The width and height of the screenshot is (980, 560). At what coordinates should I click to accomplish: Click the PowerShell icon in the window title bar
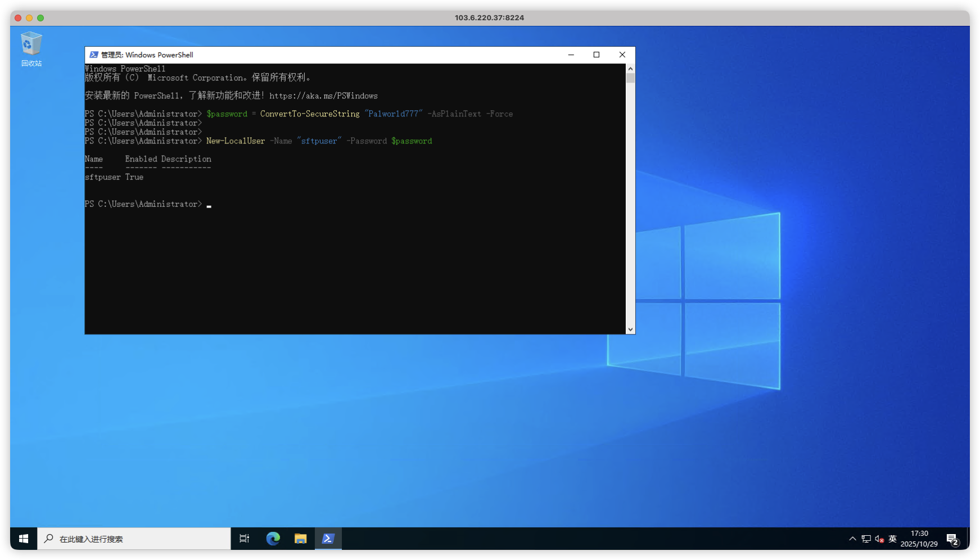94,55
